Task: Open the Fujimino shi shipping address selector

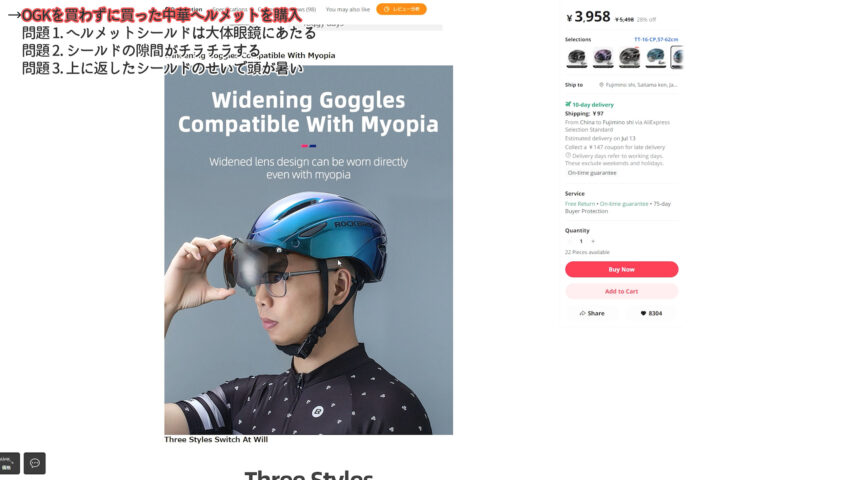Action: click(x=641, y=85)
